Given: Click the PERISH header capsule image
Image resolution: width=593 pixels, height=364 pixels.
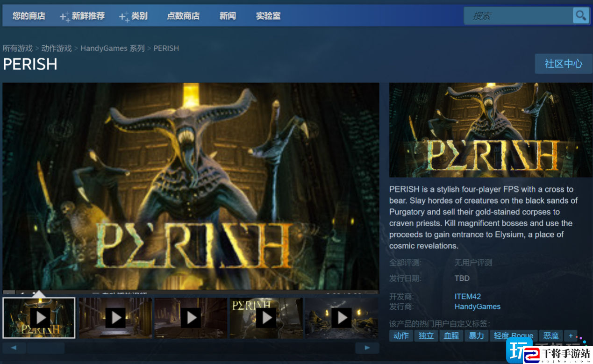Looking at the screenshot, I should point(491,130).
